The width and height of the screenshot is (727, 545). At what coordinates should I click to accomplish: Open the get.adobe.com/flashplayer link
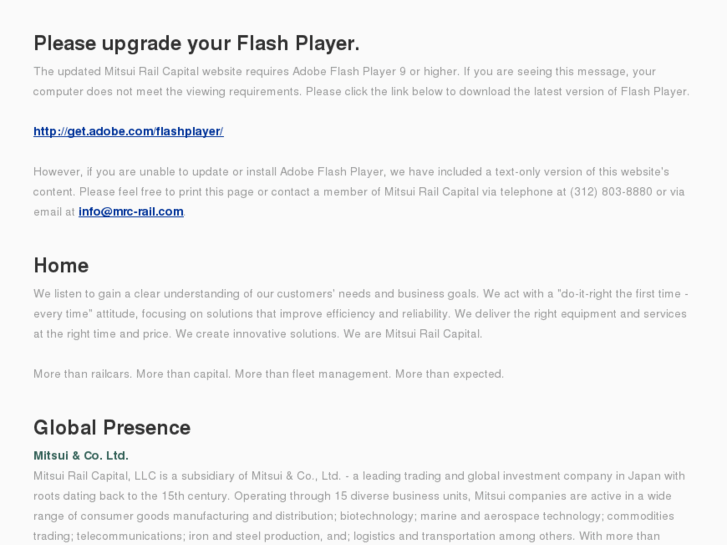pos(128,131)
